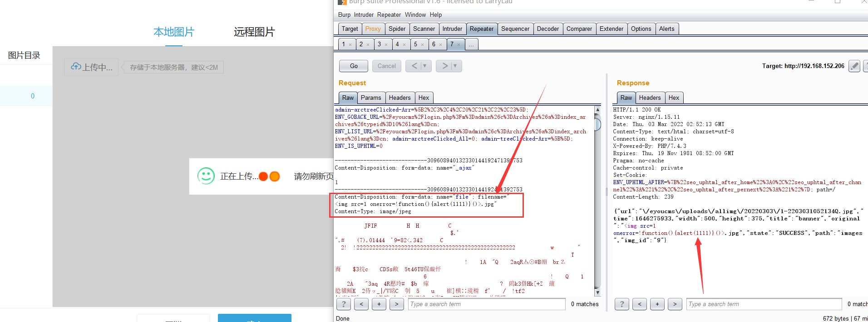Viewport: 868px width, 322px height.
Task: Select the Response Hex tab
Action: click(674, 98)
